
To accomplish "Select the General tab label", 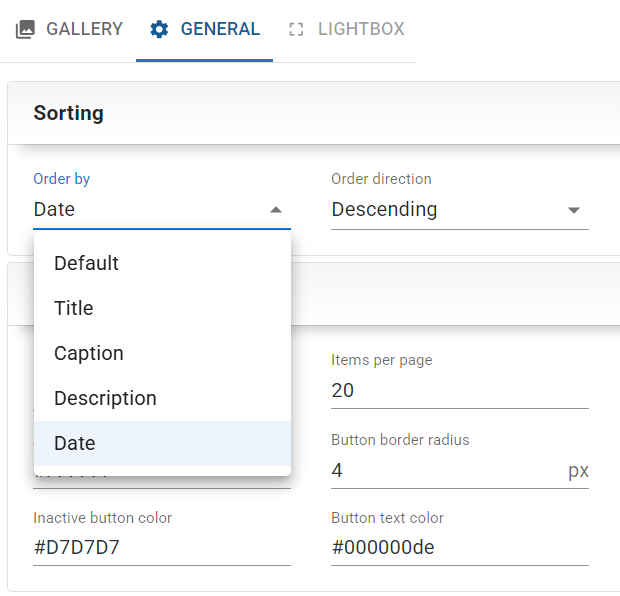I will click(x=220, y=29).
